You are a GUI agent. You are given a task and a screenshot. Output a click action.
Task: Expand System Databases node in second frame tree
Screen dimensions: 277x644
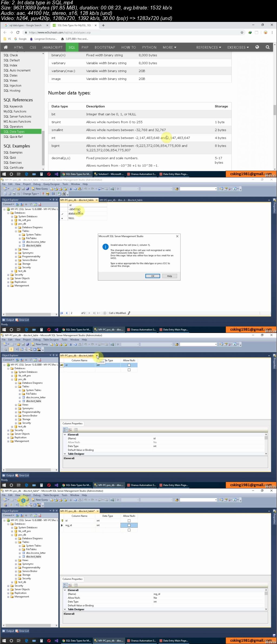12,216
